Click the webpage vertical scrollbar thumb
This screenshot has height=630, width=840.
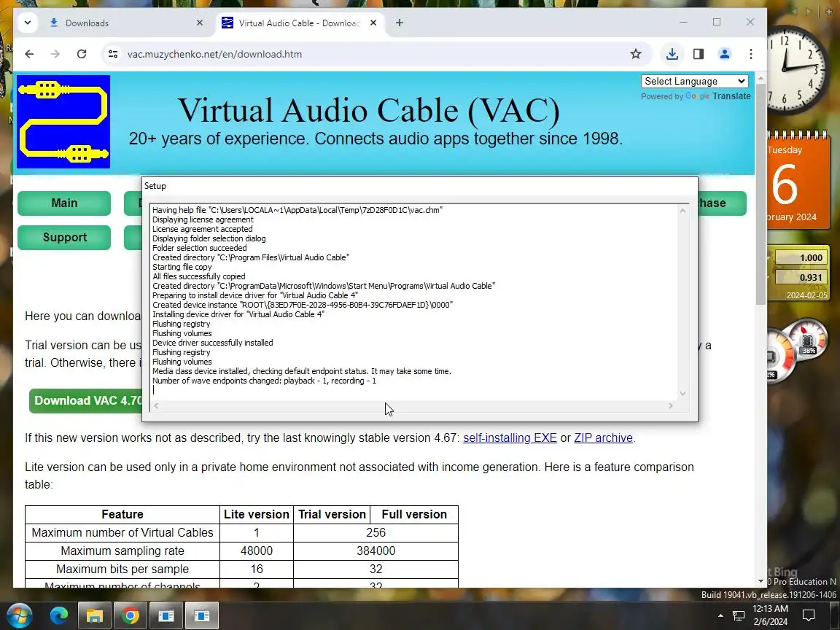click(761, 194)
